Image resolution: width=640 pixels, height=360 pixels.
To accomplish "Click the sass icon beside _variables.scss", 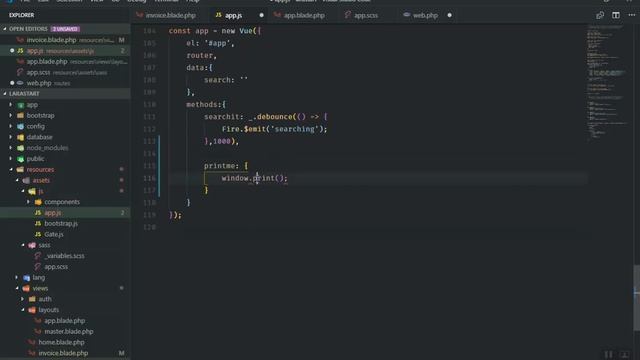I will point(38,256).
